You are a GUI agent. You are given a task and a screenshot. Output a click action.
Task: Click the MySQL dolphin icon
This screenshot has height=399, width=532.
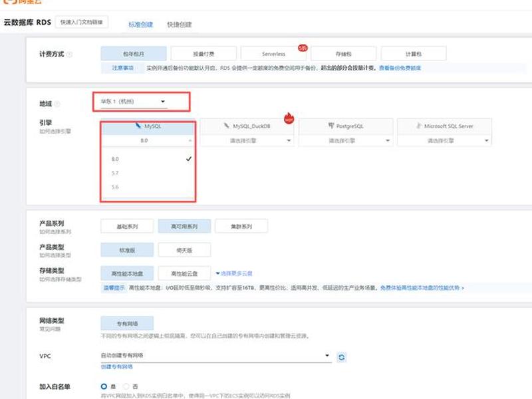click(138, 126)
